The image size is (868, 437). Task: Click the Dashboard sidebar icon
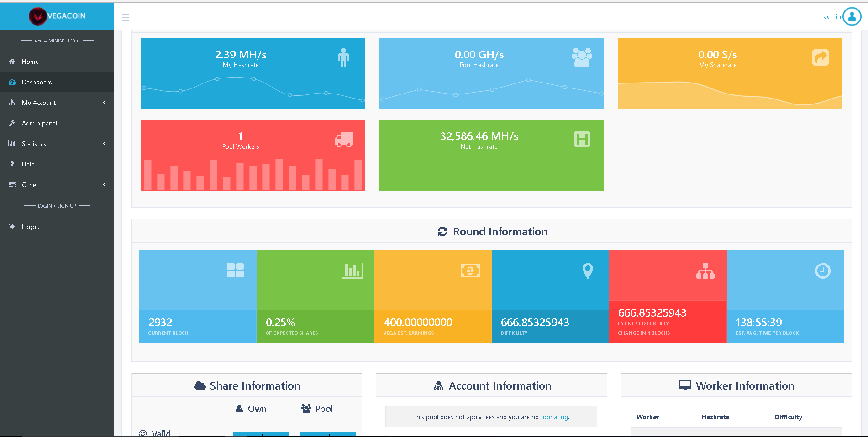point(12,82)
